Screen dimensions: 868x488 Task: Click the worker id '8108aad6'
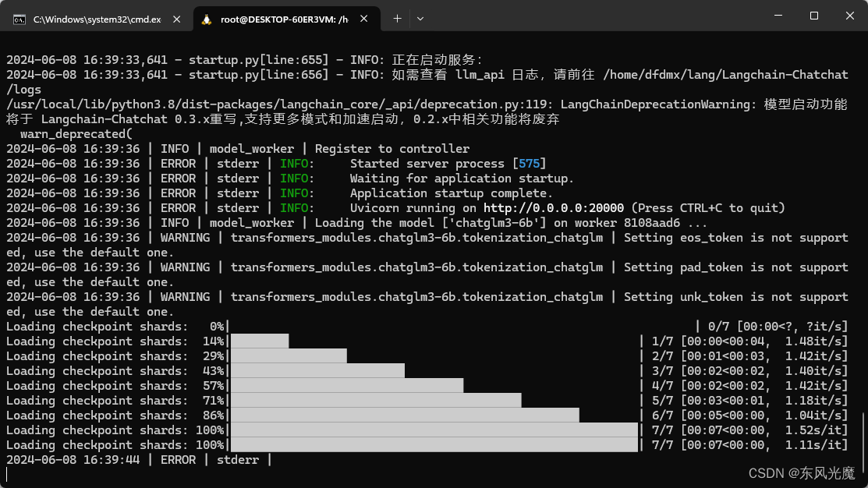[x=651, y=223]
